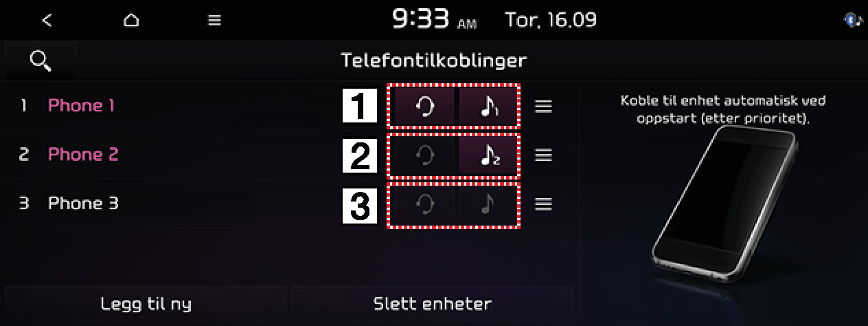Screen dimensions: 868x326
Task: Enable hands-free connection for Phone 3
Action: coord(424,204)
